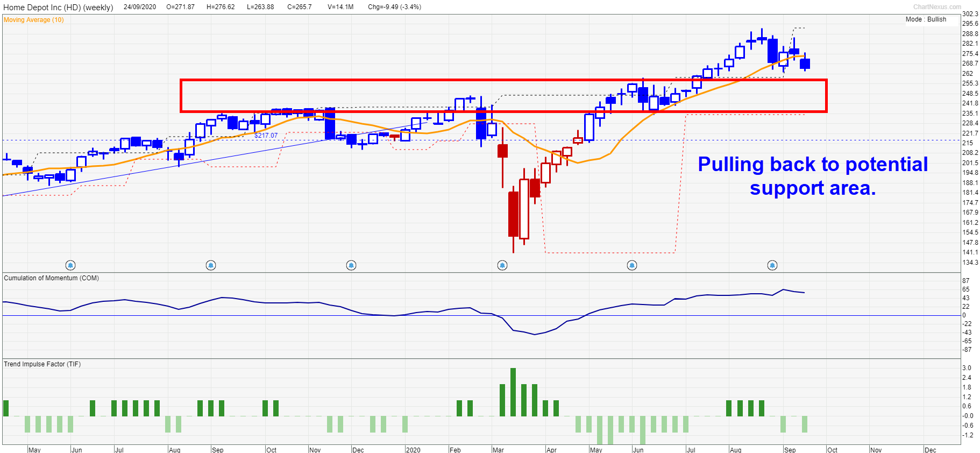Click the 2020 label on the time axis
This screenshot has width=980, height=453.
point(413,450)
